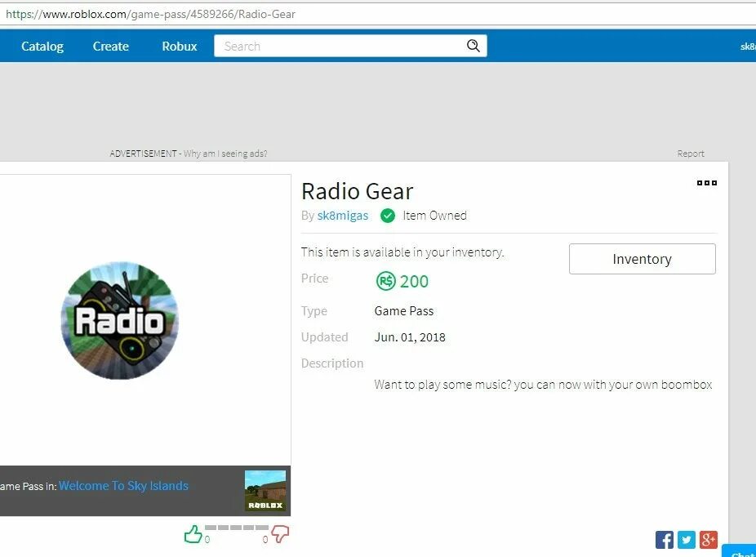756x557 pixels.
Task: Focus the Search input field
Action: (350, 46)
